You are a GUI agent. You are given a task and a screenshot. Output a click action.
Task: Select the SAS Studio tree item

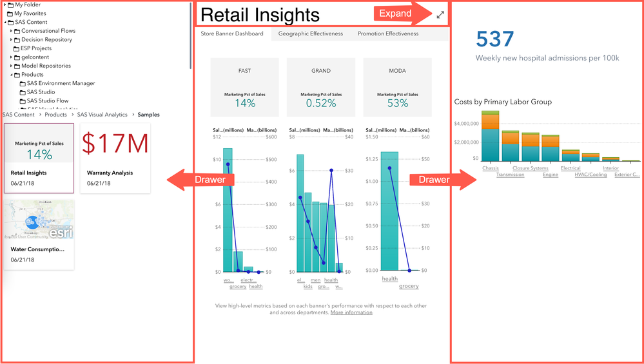point(41,92)
